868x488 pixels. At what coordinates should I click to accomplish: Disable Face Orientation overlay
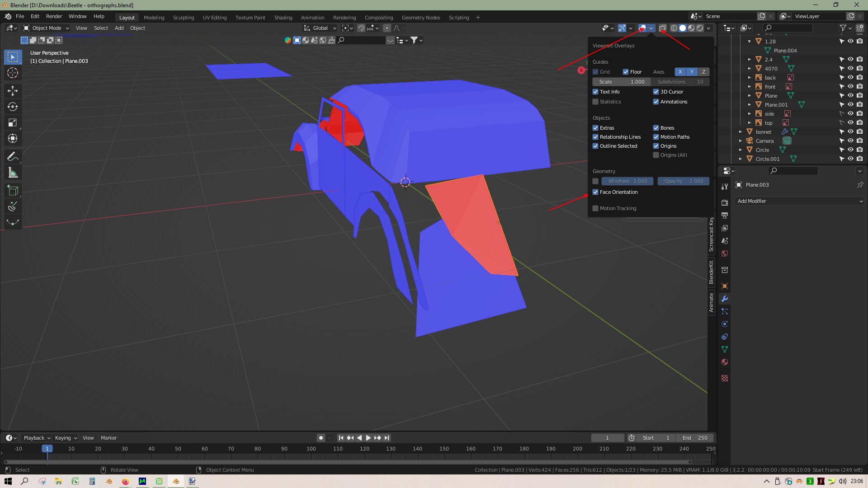595,192
